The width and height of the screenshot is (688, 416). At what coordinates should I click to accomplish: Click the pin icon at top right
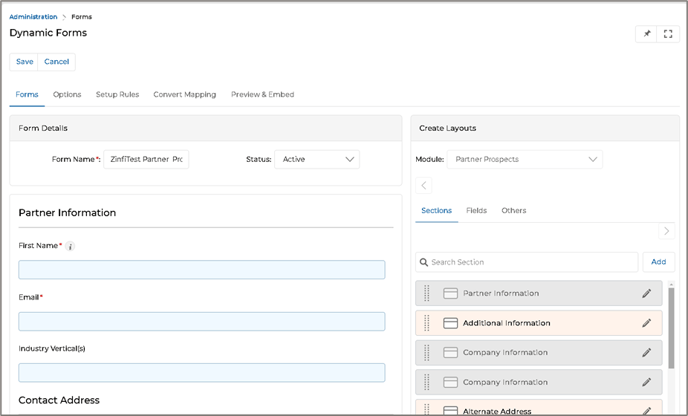coord(647,34)
